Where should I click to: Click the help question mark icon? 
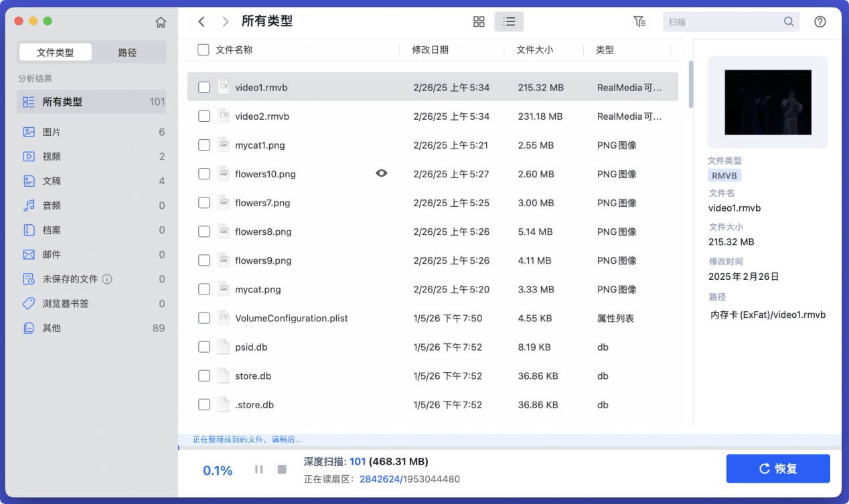(820, 21)
